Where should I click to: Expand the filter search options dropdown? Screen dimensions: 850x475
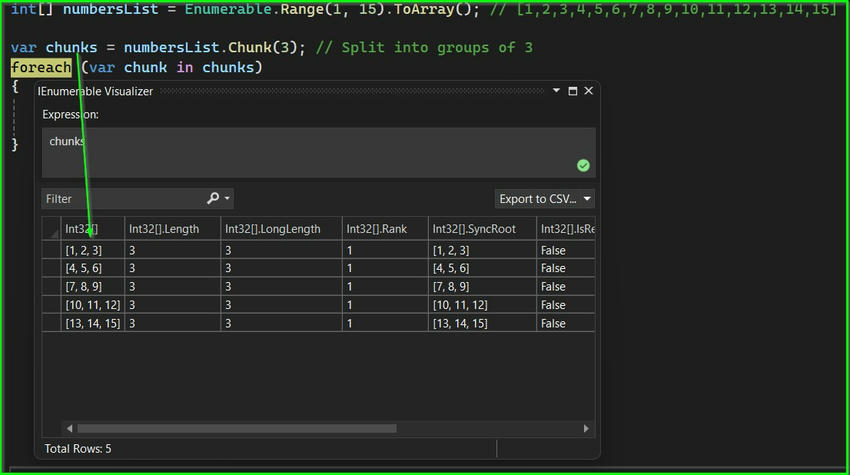[x=227, y=198]
